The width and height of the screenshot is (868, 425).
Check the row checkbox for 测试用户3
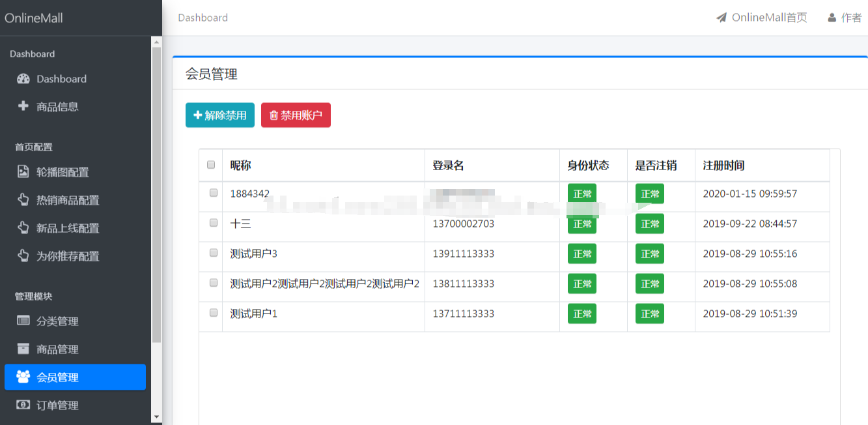(214, 253)
